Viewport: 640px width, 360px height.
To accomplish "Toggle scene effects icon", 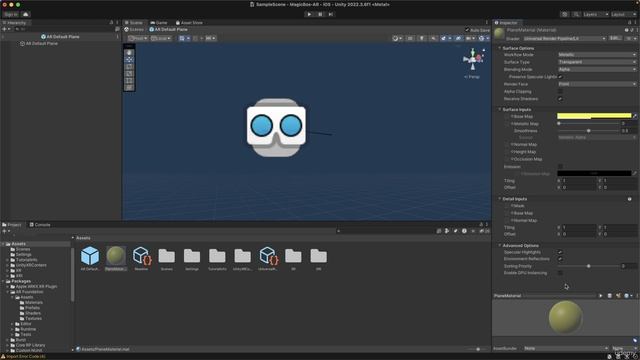I will pyautogui.click(x=443, y=38).
